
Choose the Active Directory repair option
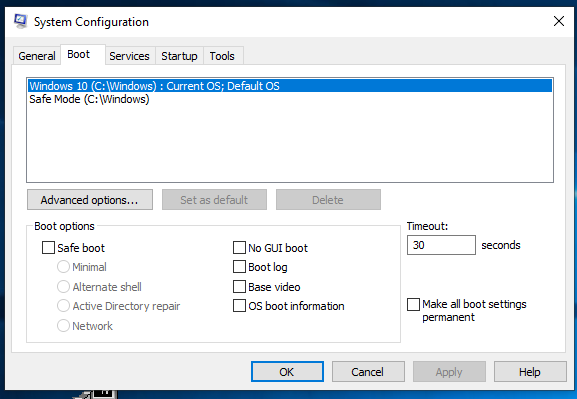click(63, 306)
